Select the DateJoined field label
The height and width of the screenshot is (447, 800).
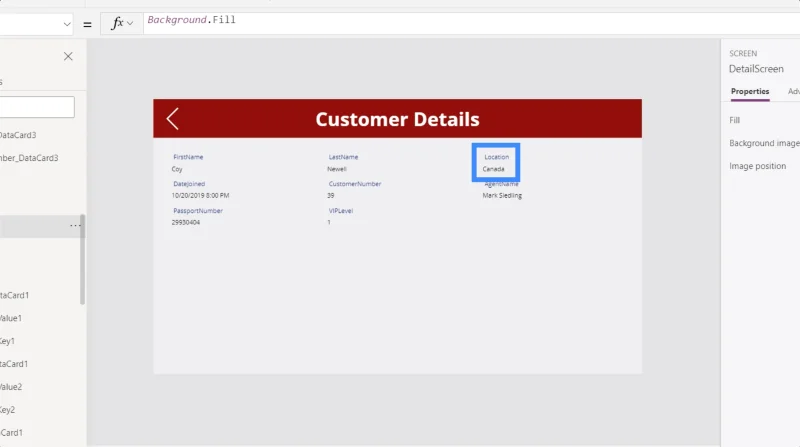(x=189, y=184)
